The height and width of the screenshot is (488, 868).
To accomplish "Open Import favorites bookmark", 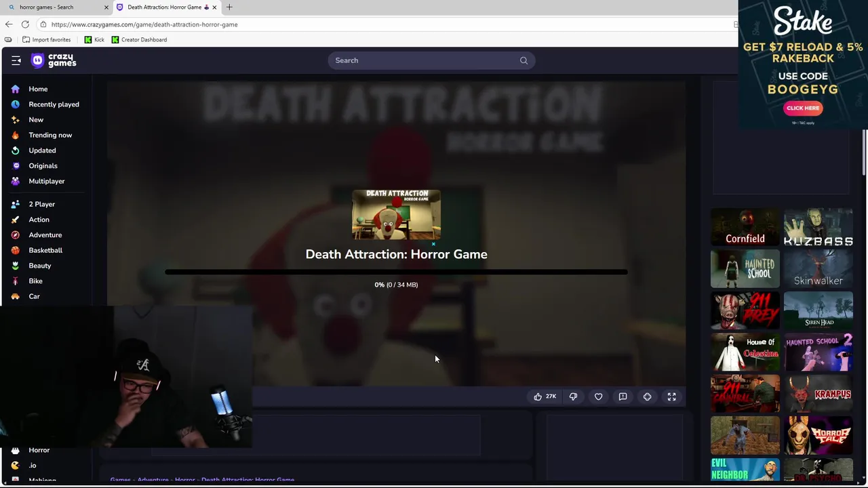I will click(x=47, y=39).
